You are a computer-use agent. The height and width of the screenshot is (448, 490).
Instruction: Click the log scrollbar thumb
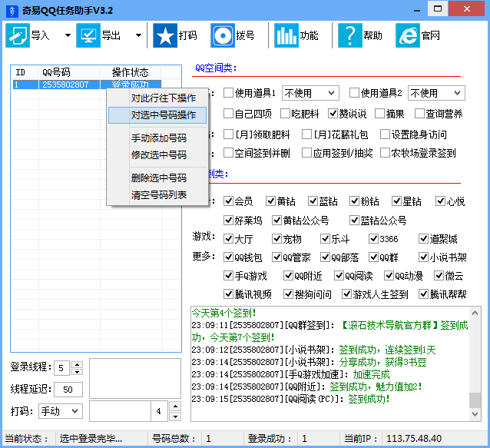click(x=475, y=400)
